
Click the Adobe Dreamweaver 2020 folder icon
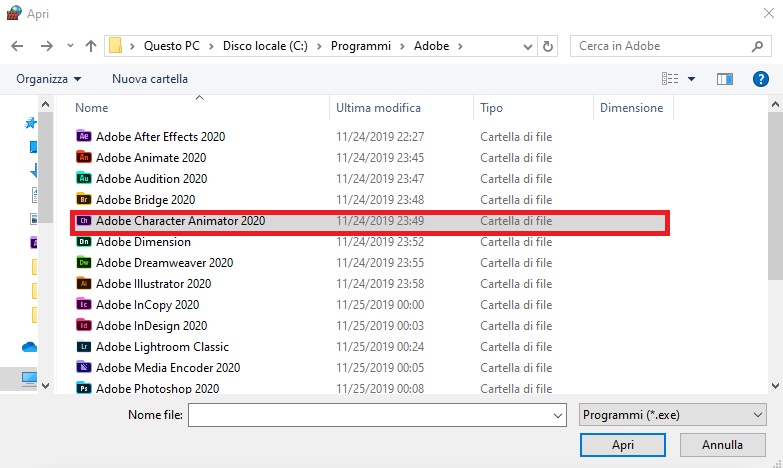point(83,262)
